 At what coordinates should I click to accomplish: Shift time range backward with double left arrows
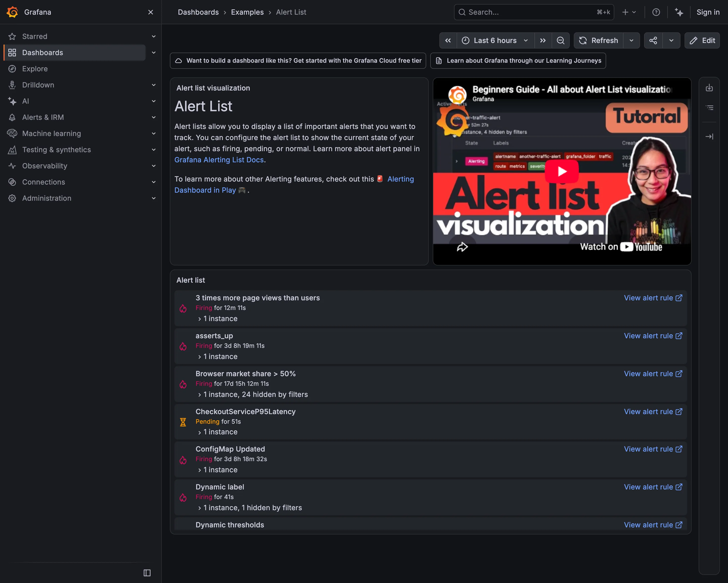coord(448,40)
